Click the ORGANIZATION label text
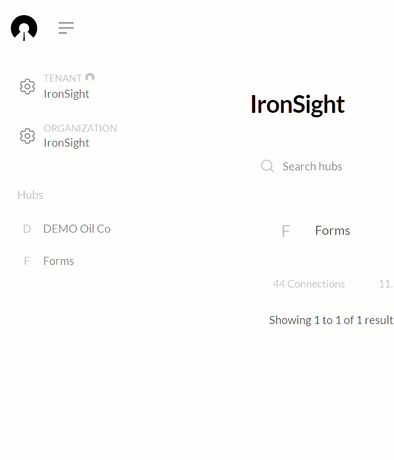This screenshot has width=394, height=460. [x=80, y=128]
